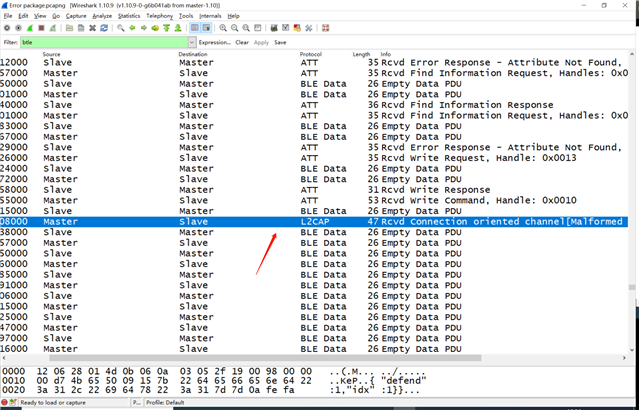The height and width of the screenshot is (410, 639).
Task: Select Rcvd Write Request, Handle: 0x0013 packet
Action: point(314,158)
